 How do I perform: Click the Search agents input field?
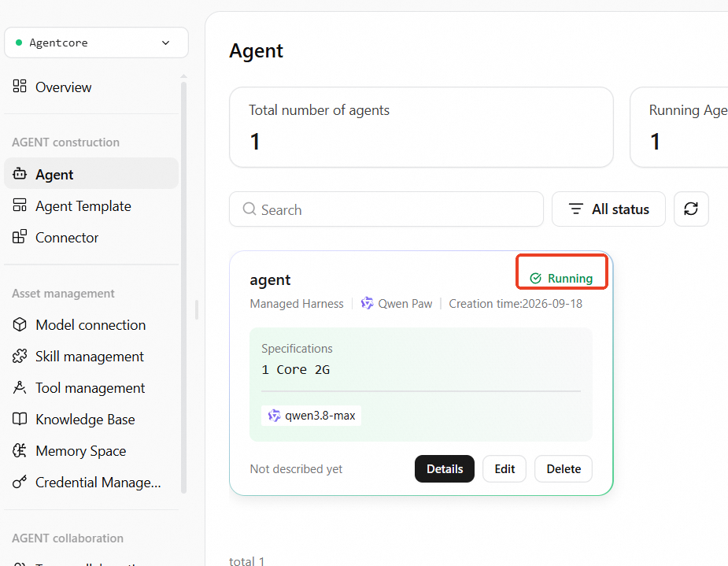[x=386, y=209]
